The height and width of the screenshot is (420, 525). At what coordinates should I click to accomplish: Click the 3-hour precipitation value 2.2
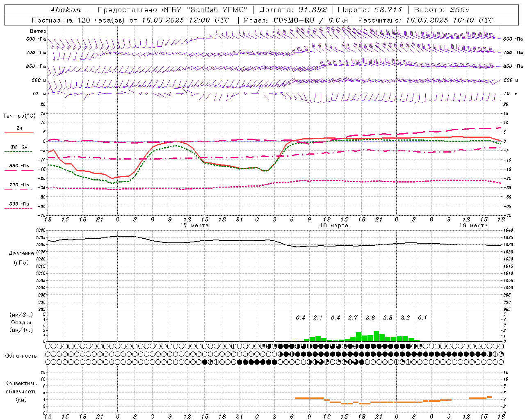click(x=405, y=318)
